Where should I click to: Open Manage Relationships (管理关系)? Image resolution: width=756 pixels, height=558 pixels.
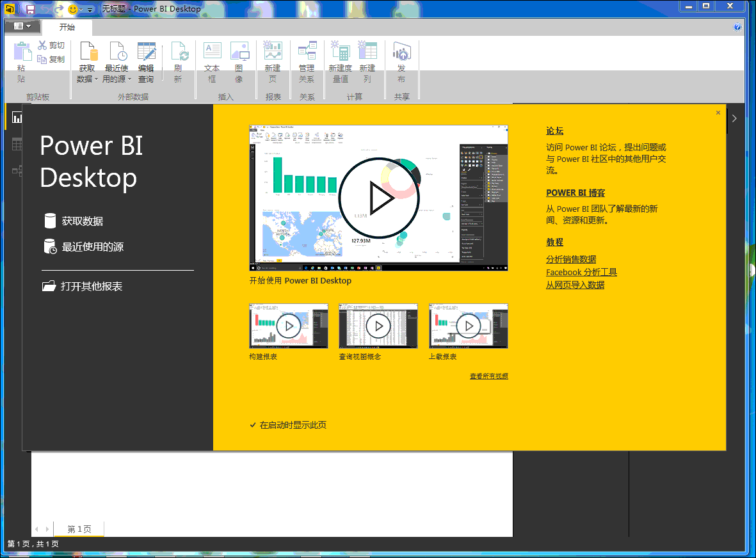click(307, 61)
